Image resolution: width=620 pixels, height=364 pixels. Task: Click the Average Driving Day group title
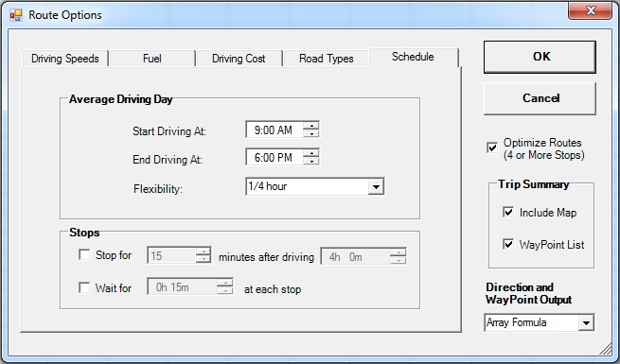click(120, 99)
